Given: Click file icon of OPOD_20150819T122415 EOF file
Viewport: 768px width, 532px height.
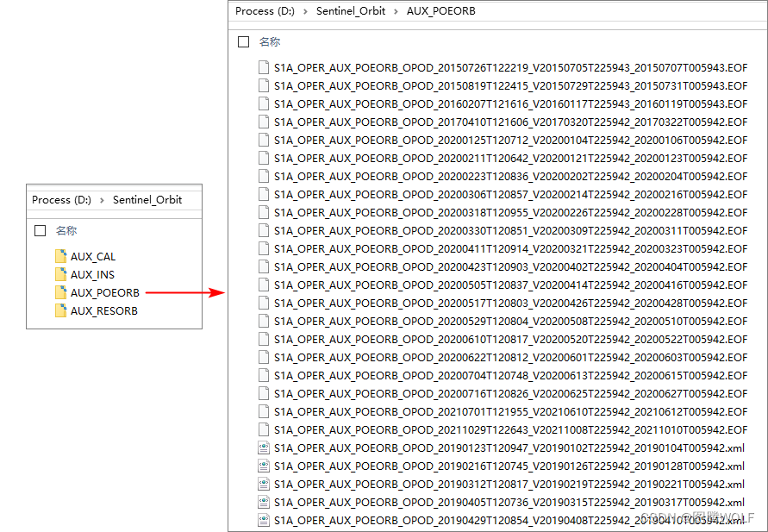Looking at the screenshot, I should click(x=264, y=85).
